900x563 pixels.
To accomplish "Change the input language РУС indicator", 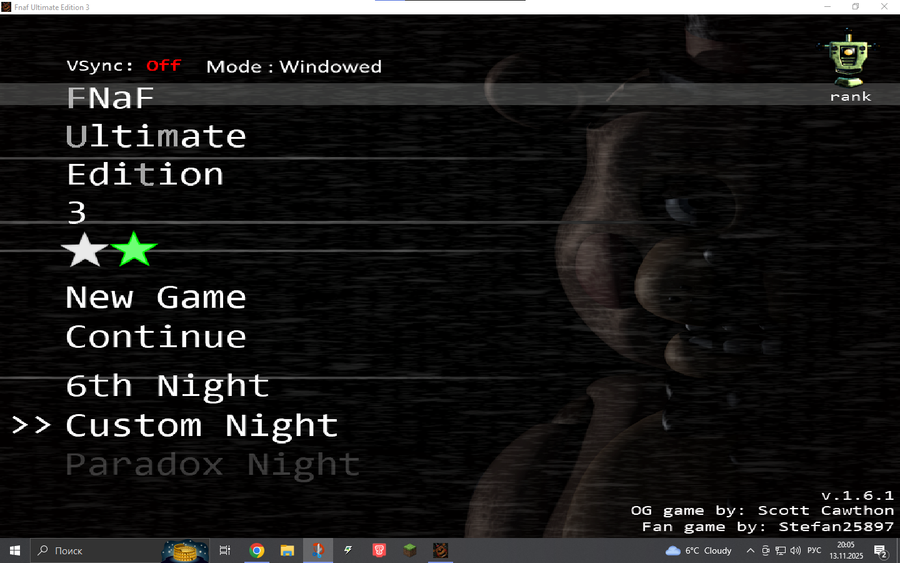I will pos(814,550).
